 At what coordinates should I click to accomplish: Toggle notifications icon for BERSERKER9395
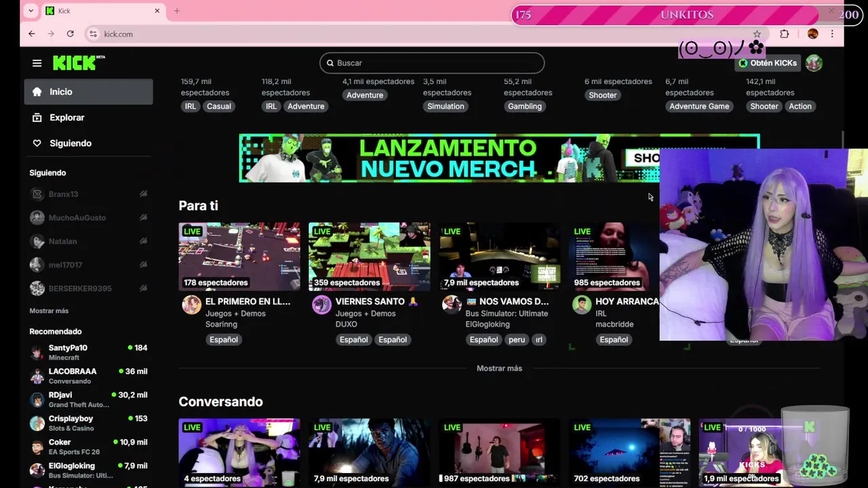(143, 288)
